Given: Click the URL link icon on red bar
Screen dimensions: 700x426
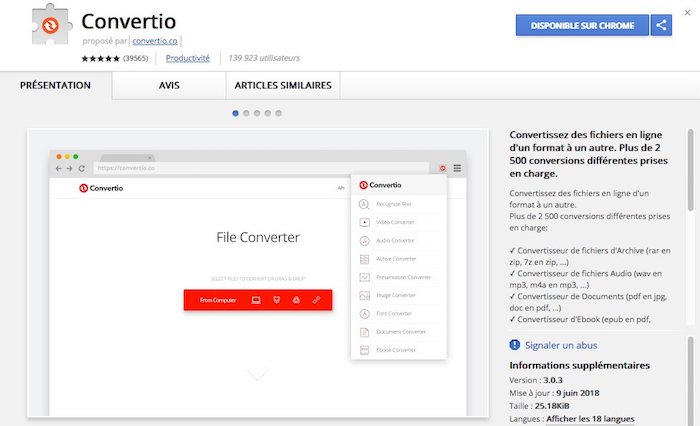Looking at the screenshot, I should pos(316,300).
